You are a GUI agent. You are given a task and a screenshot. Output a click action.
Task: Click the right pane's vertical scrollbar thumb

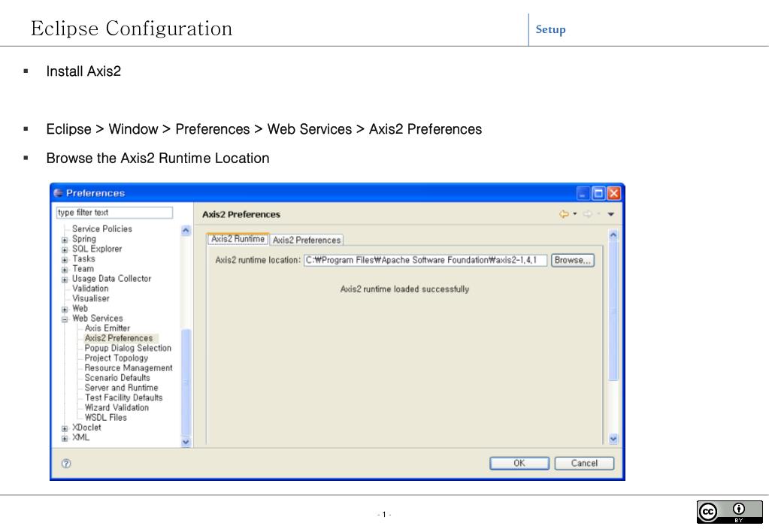coord(613,310)
